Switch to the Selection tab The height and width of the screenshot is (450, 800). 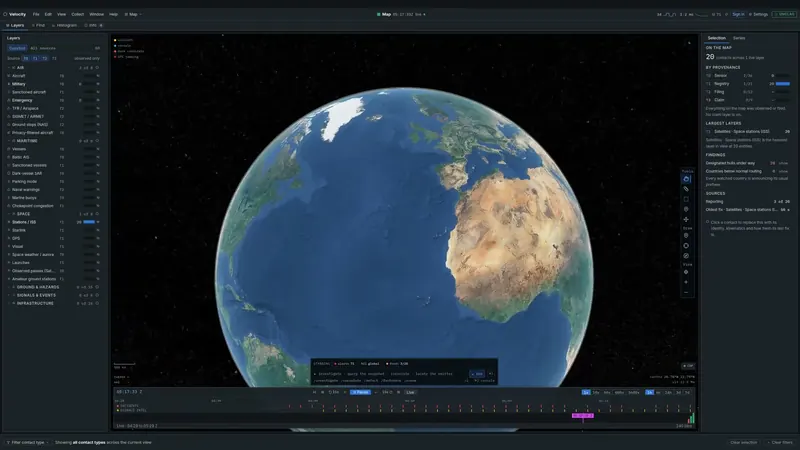point(716,38)
